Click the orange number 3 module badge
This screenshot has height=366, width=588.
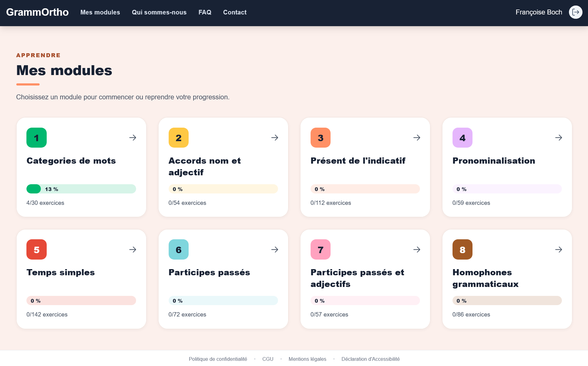point(320,137)
